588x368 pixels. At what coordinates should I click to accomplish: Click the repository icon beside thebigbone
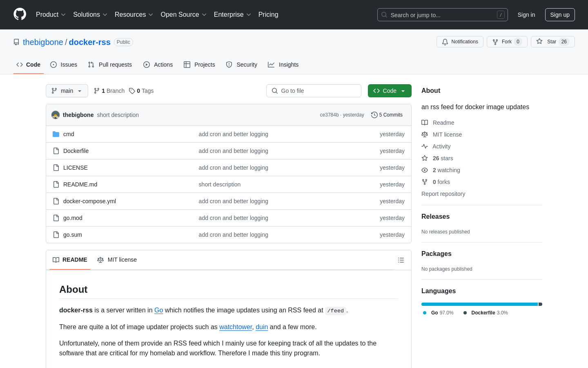16,42
